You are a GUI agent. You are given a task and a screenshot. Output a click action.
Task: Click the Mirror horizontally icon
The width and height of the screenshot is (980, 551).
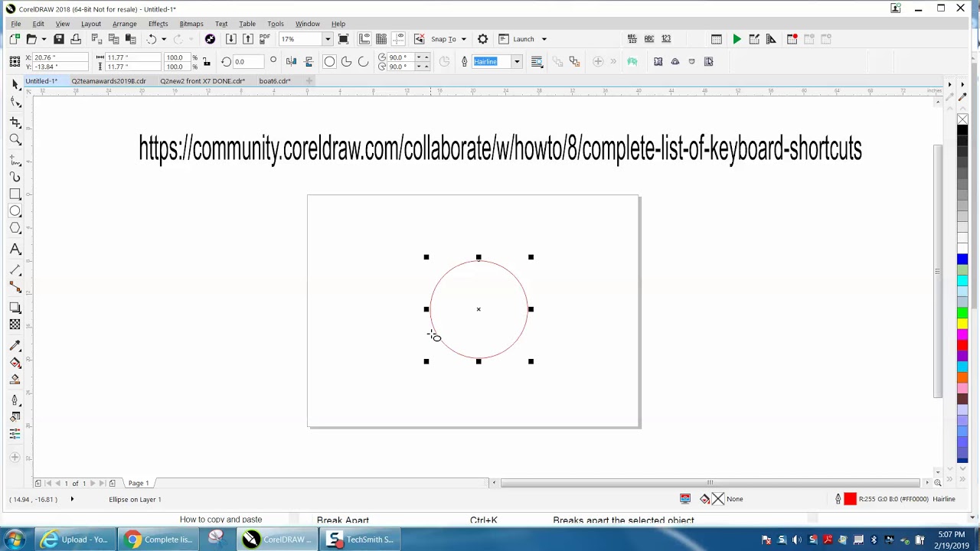pos(292,61)
